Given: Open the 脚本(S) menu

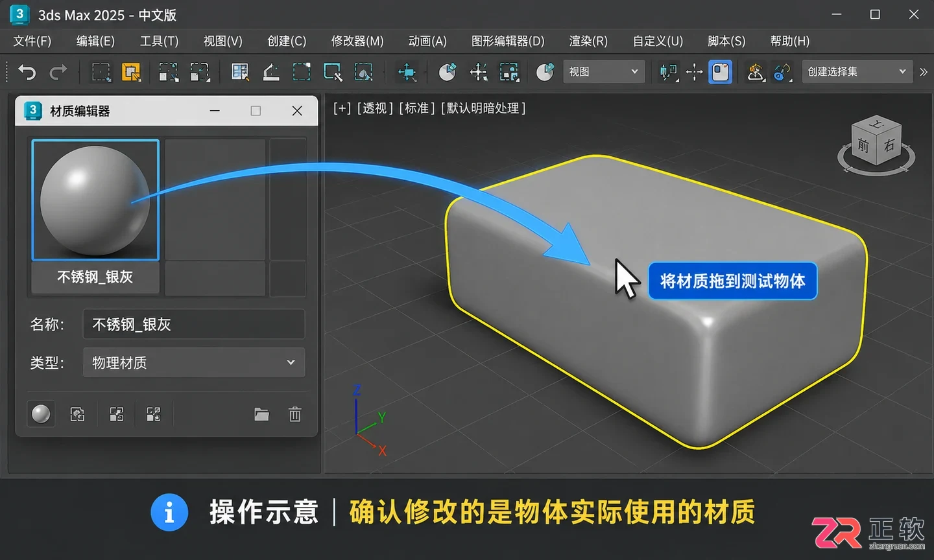Looking at the screenshot, I should point(726,41).
